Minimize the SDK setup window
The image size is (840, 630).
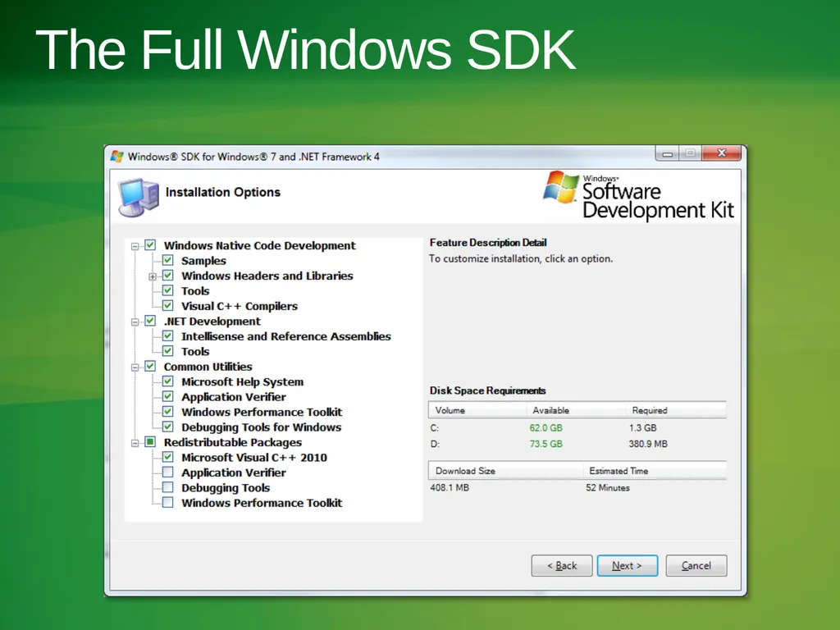(668, 153)
